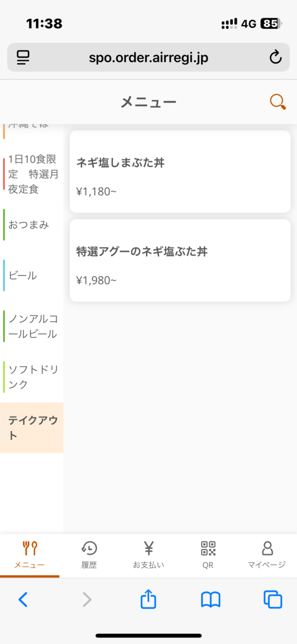Select the メニュー bottom tab

coord(29,555)
